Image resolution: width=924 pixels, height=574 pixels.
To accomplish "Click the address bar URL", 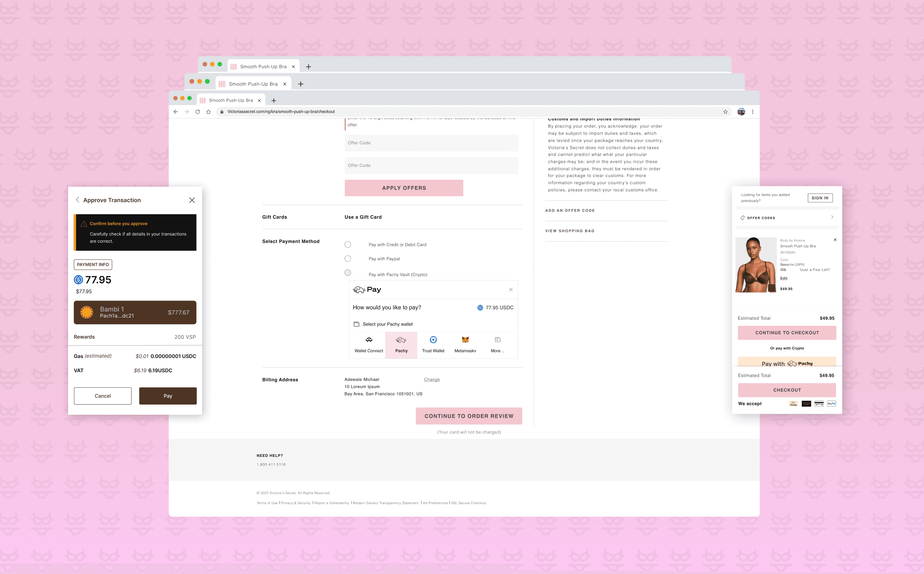I will [x=281, y=112].
